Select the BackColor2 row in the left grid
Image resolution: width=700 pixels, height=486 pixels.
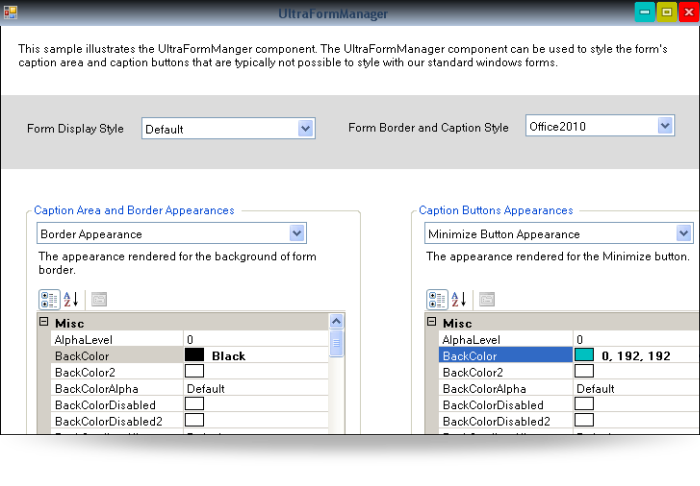pyautogui.click(x=190, y=372)
